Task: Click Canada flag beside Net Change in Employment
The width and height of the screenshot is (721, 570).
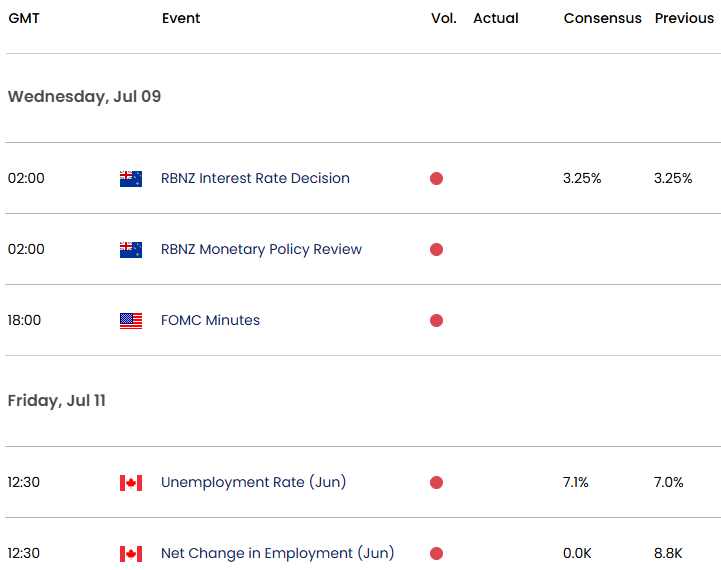Action: (x=130, y=554)
